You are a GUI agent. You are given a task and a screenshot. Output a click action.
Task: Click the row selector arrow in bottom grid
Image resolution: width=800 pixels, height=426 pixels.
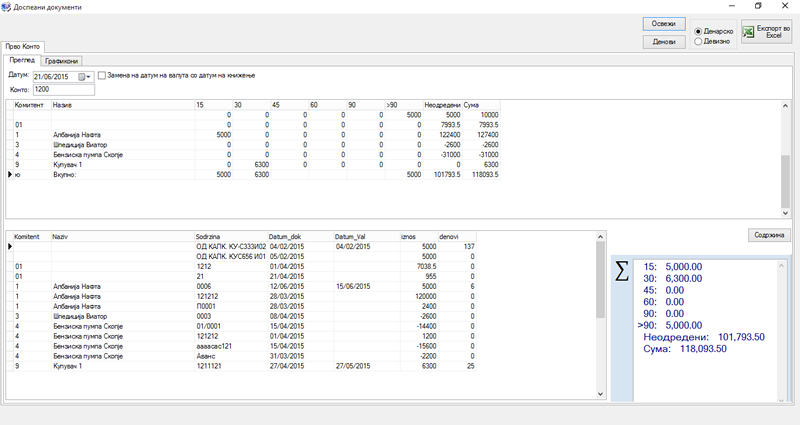10,246
